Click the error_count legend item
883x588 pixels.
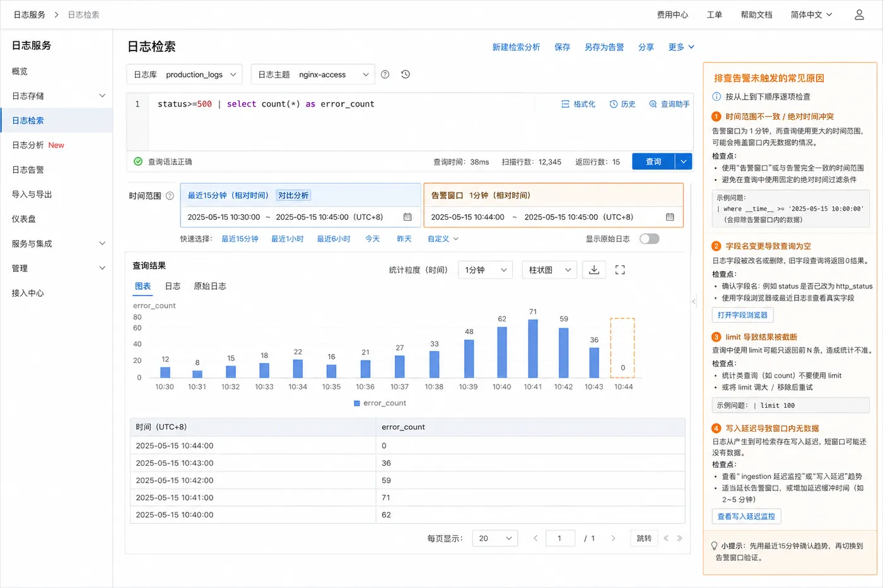(380, 403)
